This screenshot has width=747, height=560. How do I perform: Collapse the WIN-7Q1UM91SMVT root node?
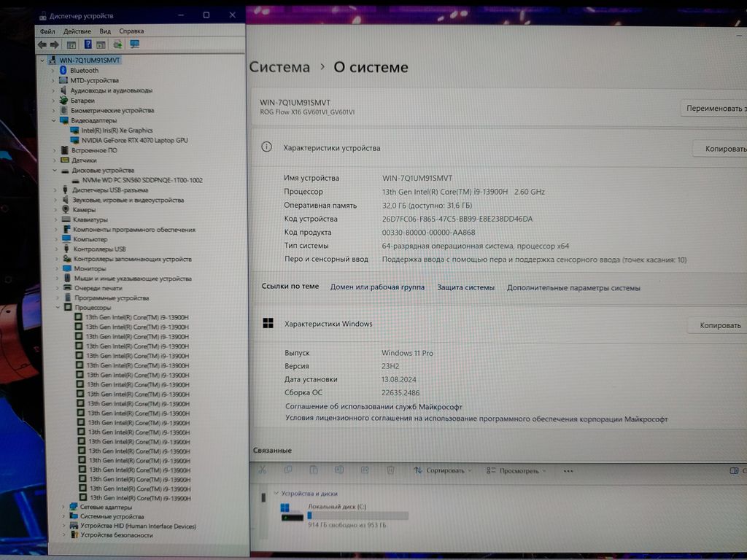(x=42, y=61)
